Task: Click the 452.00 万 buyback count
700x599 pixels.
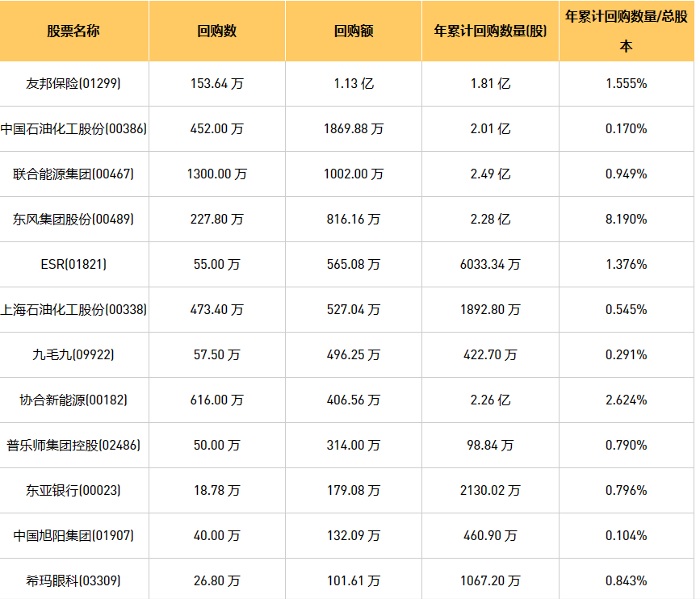Action: coord(217,128)
